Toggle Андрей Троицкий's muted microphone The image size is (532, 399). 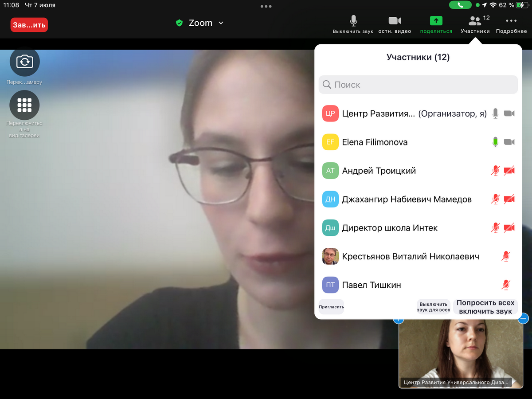[496, 171]
